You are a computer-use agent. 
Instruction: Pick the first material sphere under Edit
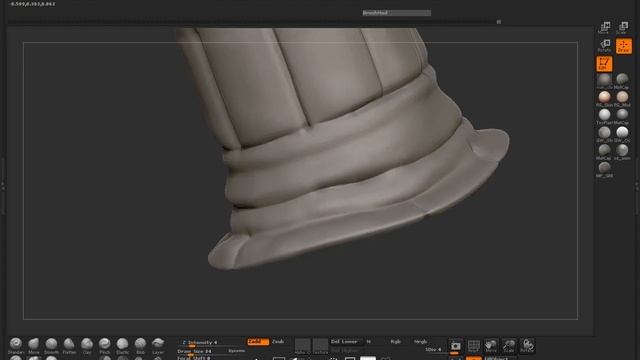click(604, 81)
